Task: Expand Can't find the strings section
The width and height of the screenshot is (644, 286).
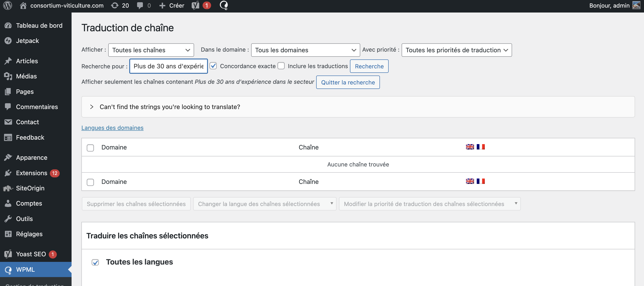Action: (358, 107)
